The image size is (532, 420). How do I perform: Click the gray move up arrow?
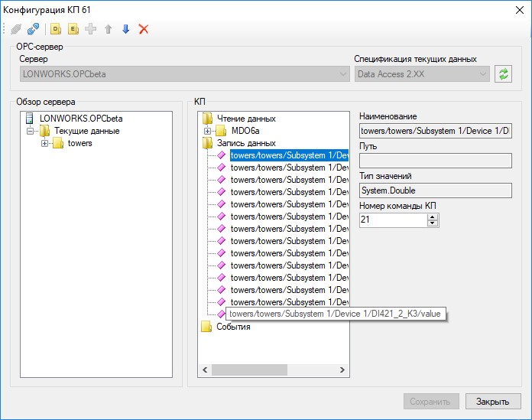coord(109,29)
